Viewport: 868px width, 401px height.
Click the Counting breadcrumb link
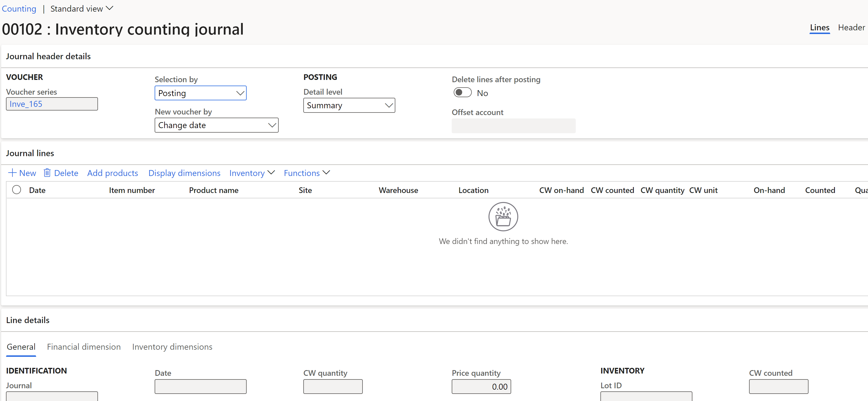(x=19, y=8)
